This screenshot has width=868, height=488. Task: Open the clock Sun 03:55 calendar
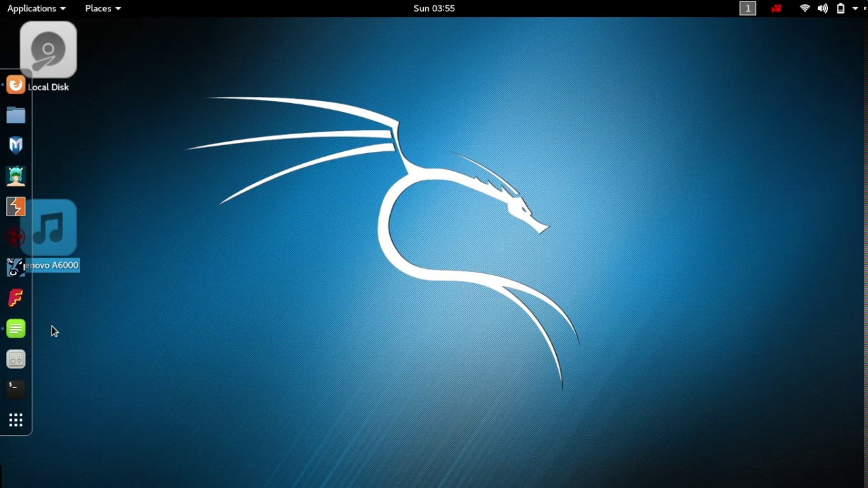click(434, 8)
